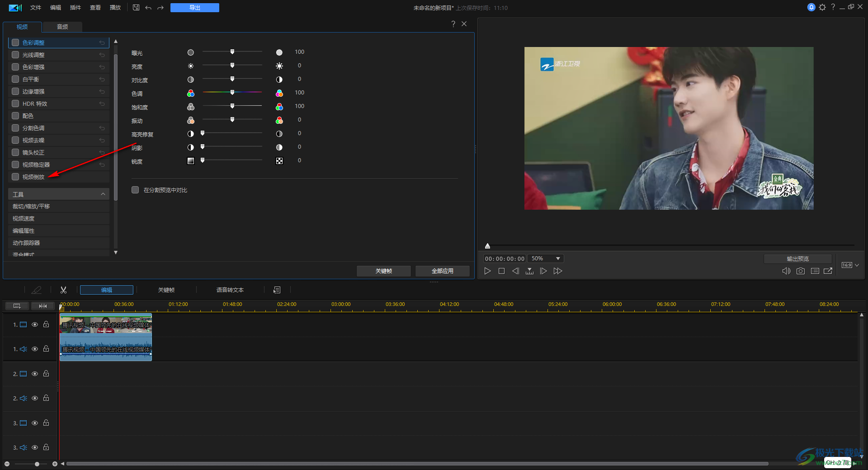The image size is (868, 470).
Task: Click 输出预览 button
Action: click(798, 259)
